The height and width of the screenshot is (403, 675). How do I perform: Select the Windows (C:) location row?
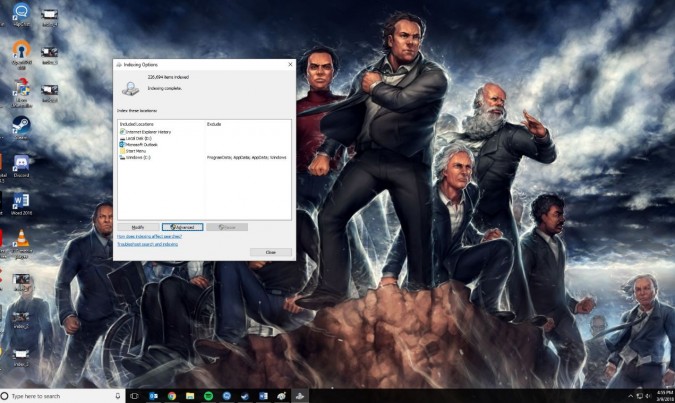(137, 157)
